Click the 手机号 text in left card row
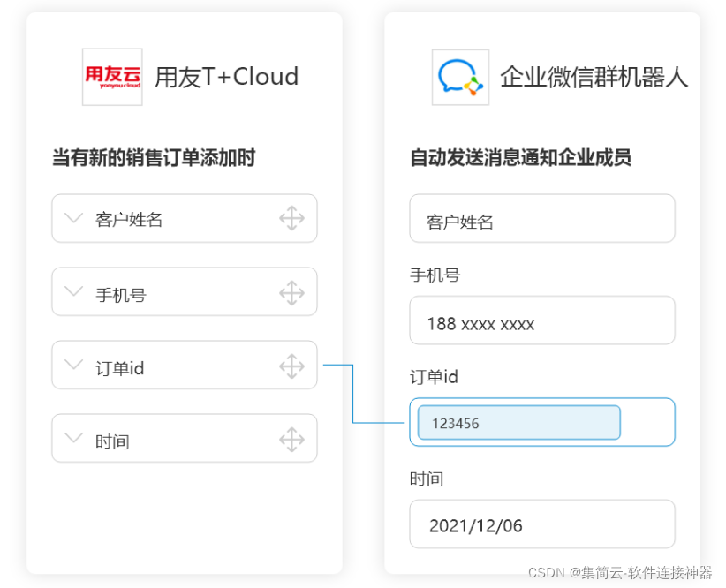Image resolution: width=726 pixels, height=588 pixels. [x=121, y=295]
